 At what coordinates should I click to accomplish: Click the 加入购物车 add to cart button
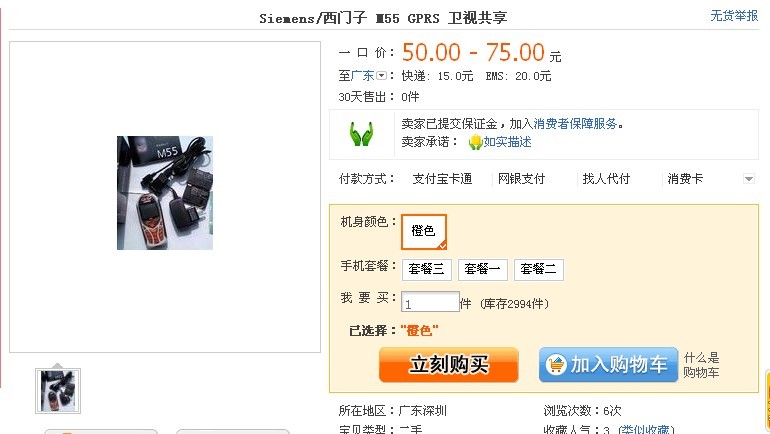(x=608, y=365)
